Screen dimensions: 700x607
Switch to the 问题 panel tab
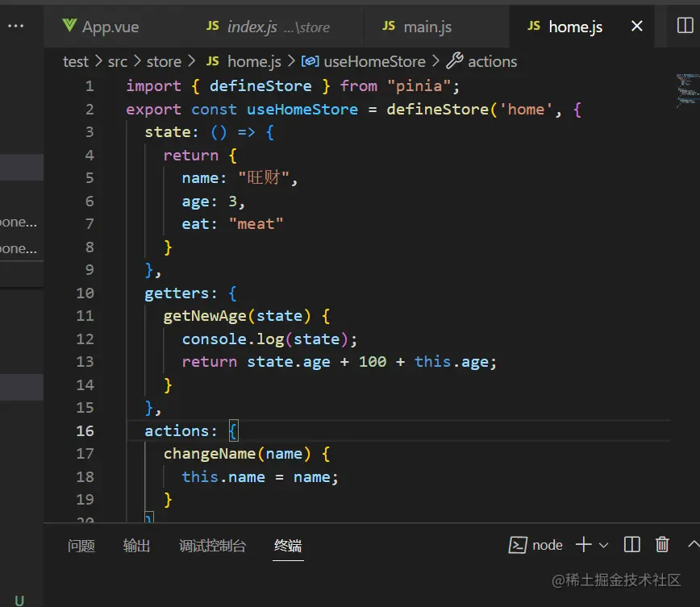click(81, 546)
